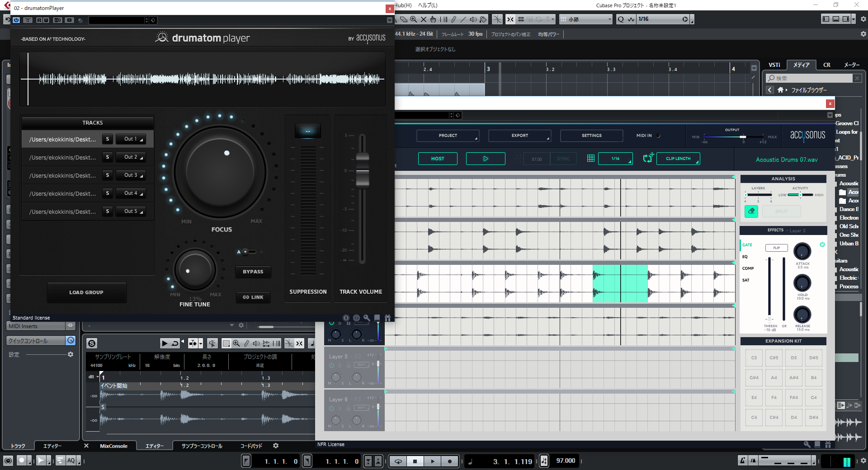Toggle the left zone layout icon

click(x=826, y=19)
